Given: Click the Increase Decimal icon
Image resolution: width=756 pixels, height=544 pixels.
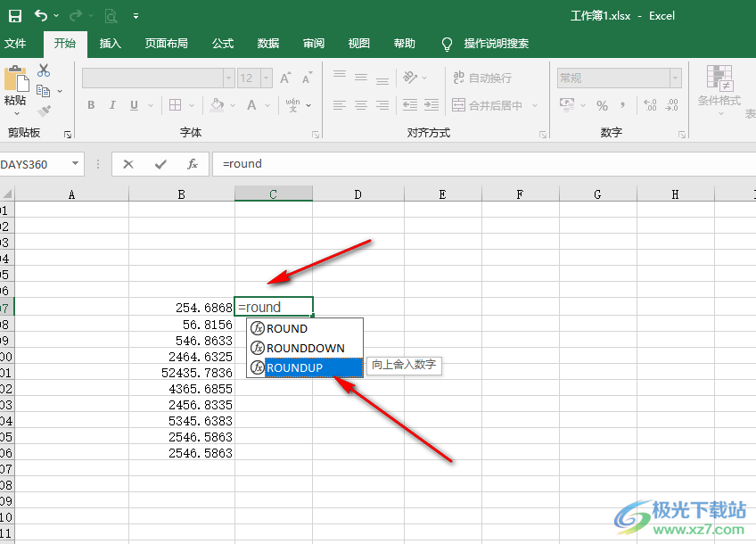Looking at the screenshot, I should [650, 105].
